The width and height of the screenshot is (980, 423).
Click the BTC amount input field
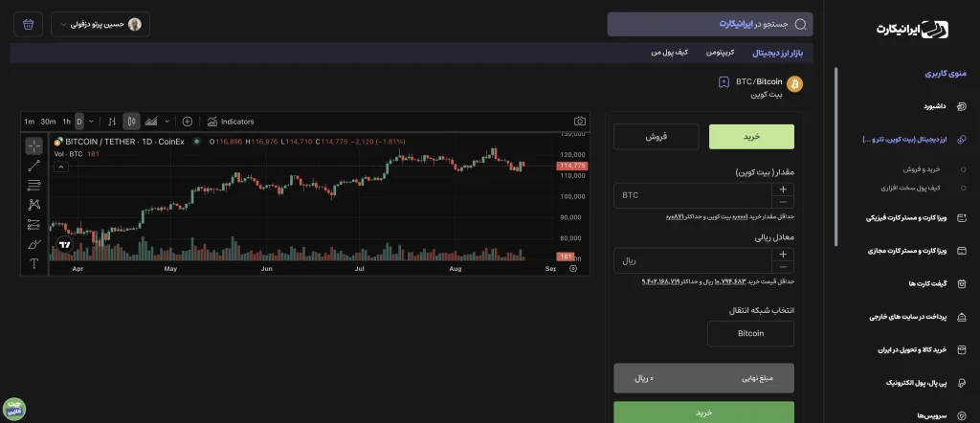point(693,195)
